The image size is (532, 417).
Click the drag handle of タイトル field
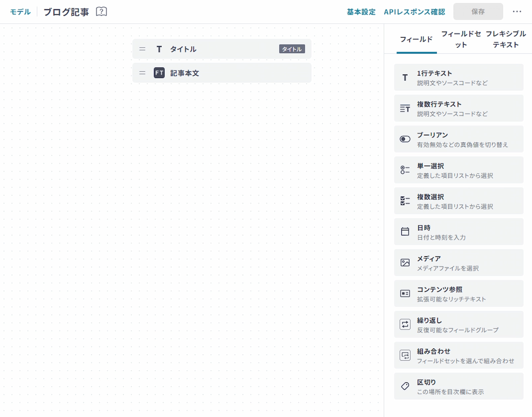pyautogui.click(x=142, y=49)
